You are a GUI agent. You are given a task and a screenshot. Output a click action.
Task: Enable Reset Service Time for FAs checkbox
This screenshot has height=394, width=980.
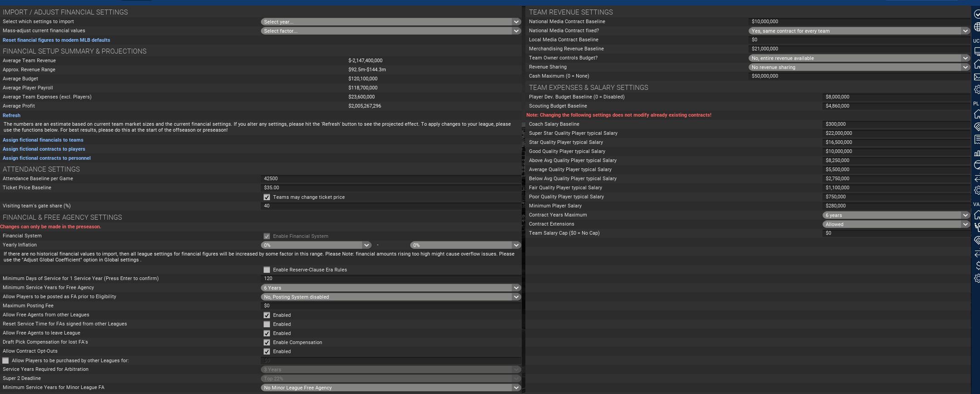point(267,324)
